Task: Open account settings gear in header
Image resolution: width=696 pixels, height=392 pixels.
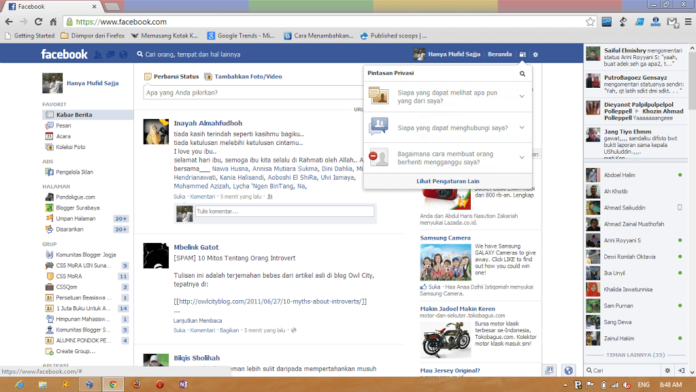Action: pyautogui.click(x=535, y=54)
